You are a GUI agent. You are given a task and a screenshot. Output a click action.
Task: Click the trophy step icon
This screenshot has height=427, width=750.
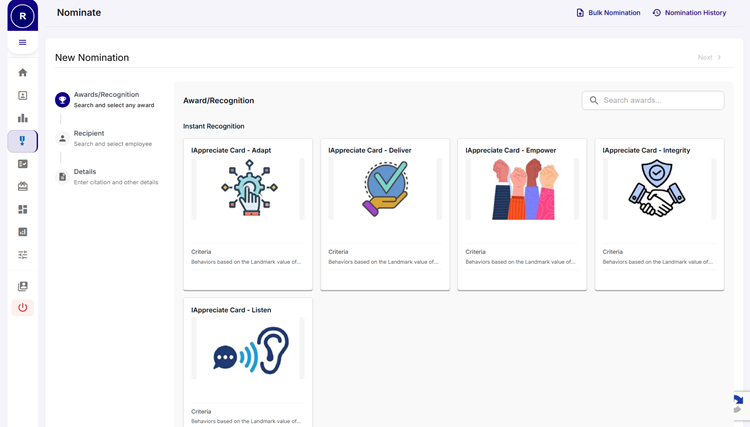point(62,99)
